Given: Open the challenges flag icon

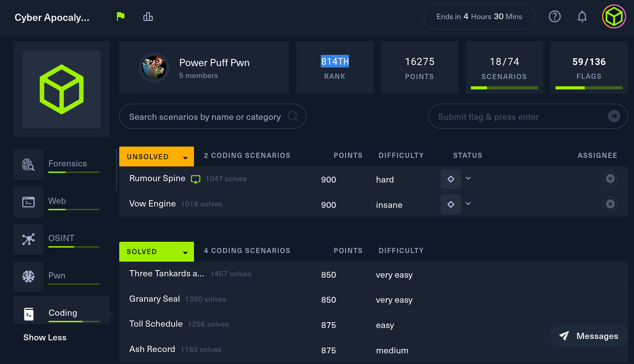Looking at the screenshot, I should tap(121, 16).
